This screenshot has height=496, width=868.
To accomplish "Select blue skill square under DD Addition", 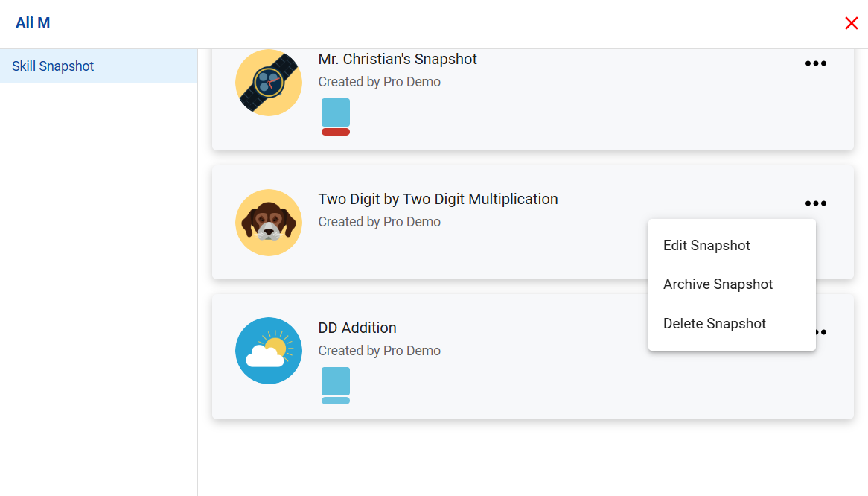I will (x=336, y=381).
